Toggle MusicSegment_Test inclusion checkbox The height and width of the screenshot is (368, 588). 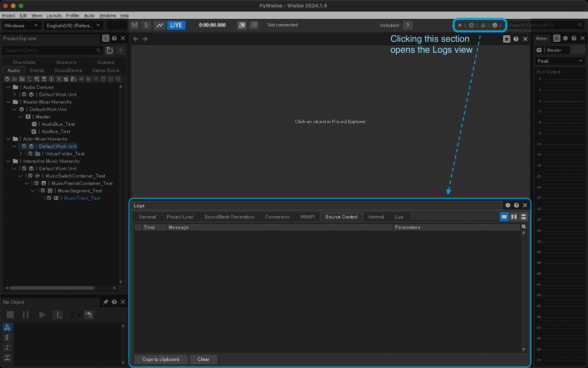tap(43, 191)
